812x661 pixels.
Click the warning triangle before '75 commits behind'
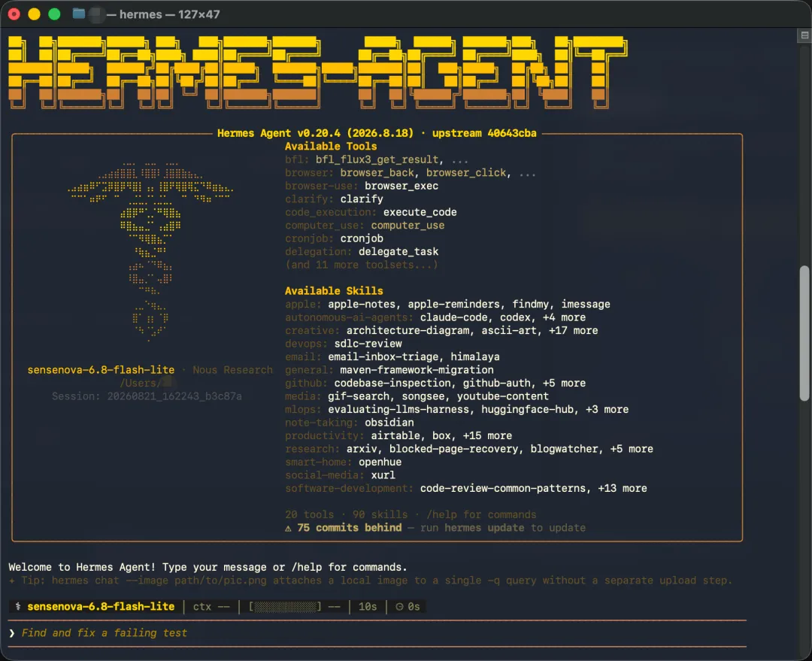point(288,528)
